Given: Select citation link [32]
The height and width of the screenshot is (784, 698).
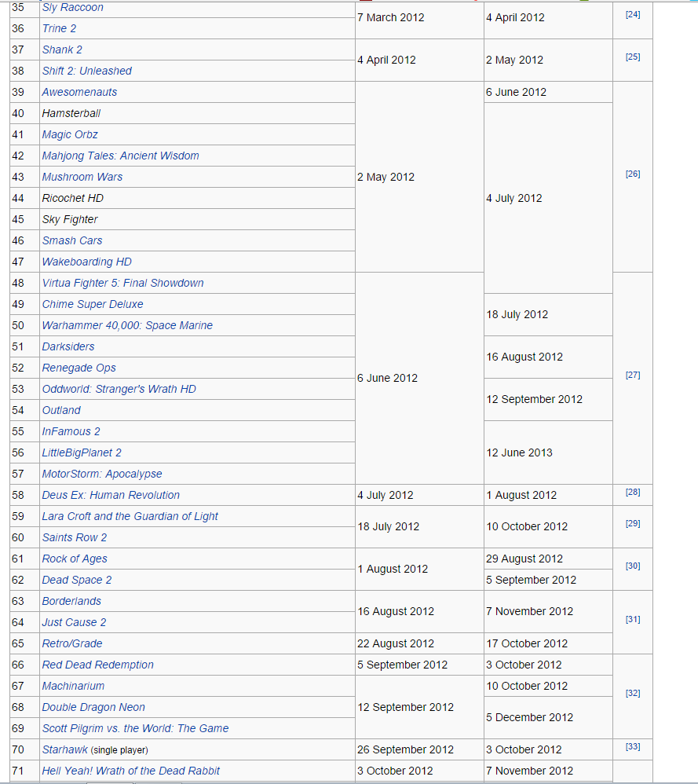Looking at the screenshot, I should [633, 694].
